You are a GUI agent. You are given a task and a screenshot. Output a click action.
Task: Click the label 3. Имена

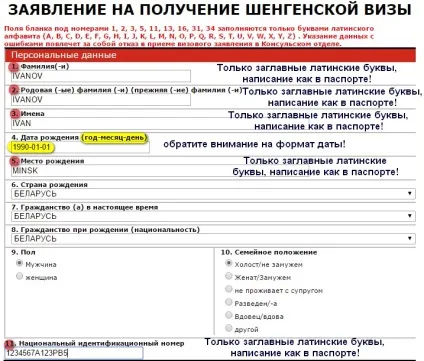(28, 114)
